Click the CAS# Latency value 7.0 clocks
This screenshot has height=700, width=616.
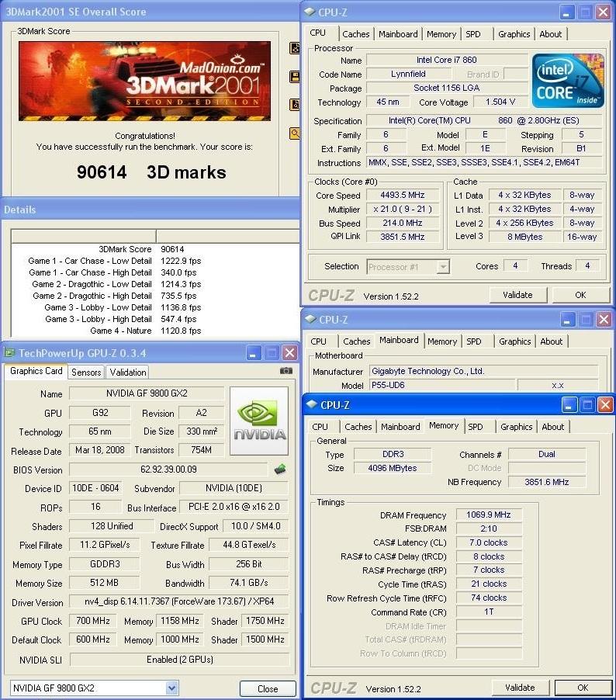click(x=488, y=542)
